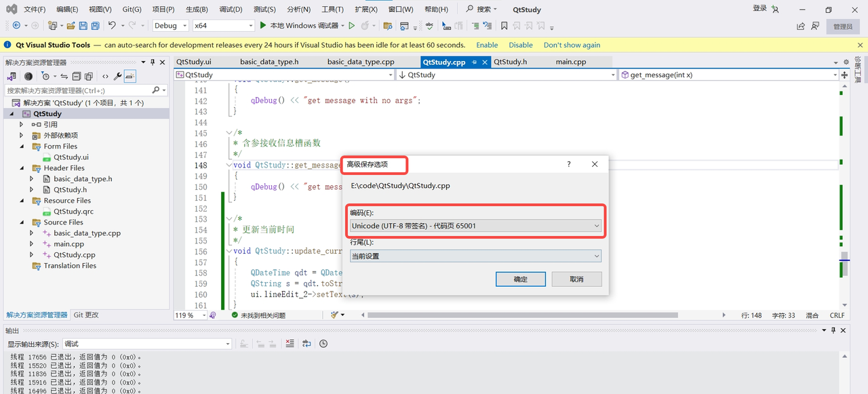Collapse all nodes in Solution Explorer toolbar
This screenshot has height=394, width=868.
[x=77, y=77]
